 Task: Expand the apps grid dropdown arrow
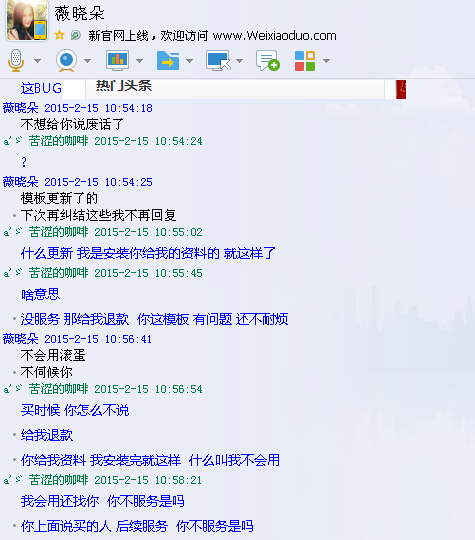pyautogui.click(x=327, y=61)
